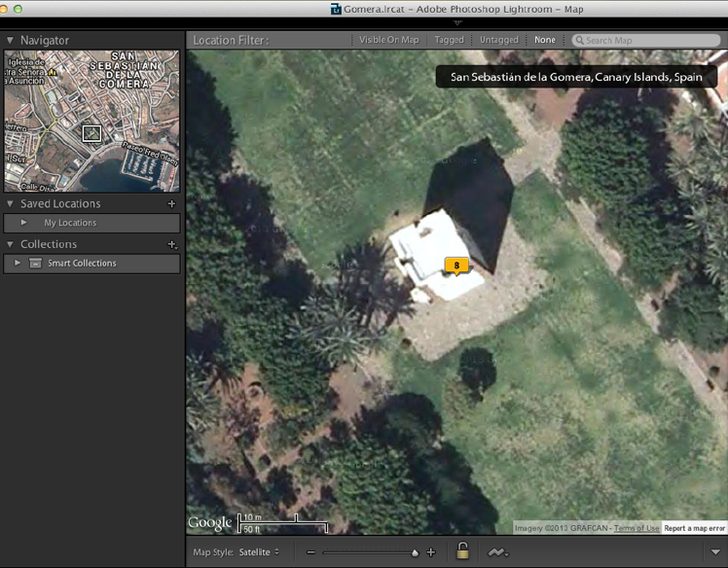Screen dimensions: 728x568
Task: Filter photos by Tagged
Action: [449, 40]
